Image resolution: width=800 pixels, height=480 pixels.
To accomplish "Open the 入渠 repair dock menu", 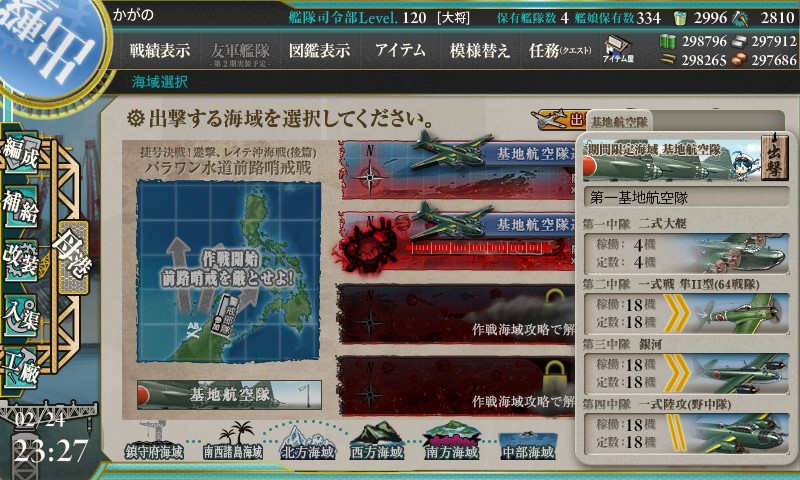I will pyautogui.click(x=20, y=315).
